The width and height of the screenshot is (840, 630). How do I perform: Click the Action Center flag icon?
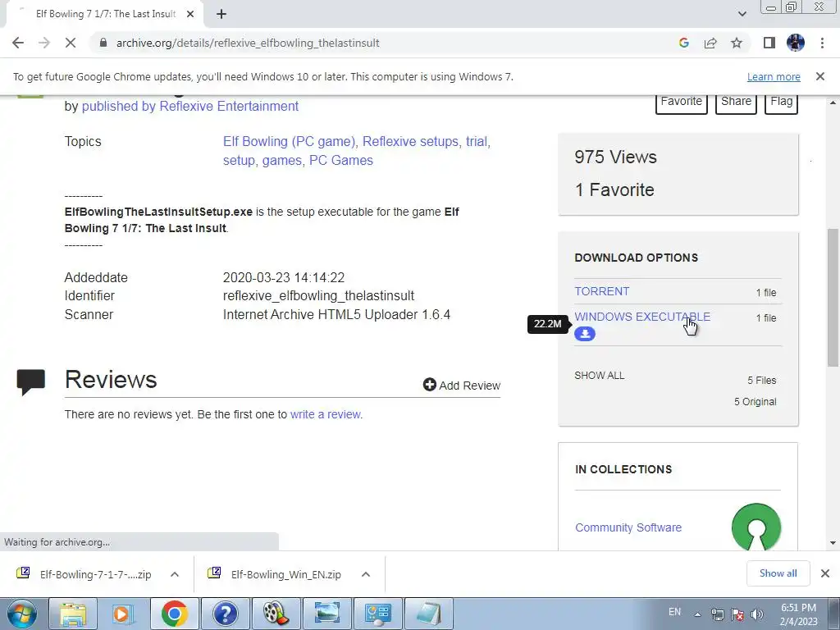tap(737, 614)
